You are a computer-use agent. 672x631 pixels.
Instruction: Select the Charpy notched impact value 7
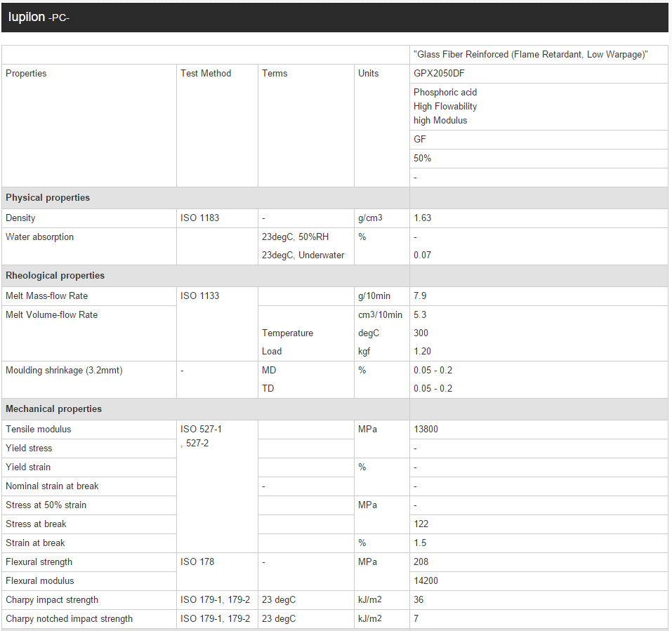click(416, 618)
